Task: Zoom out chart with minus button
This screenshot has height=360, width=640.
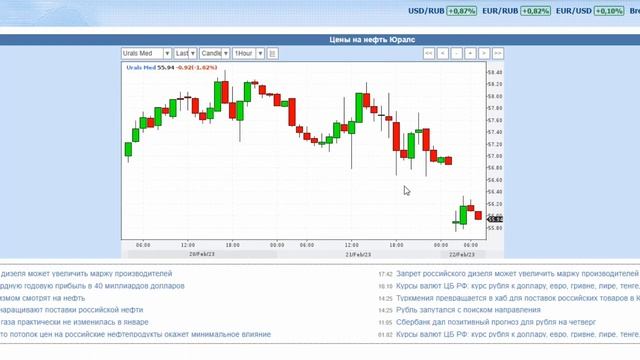Action: pos(457,53)
